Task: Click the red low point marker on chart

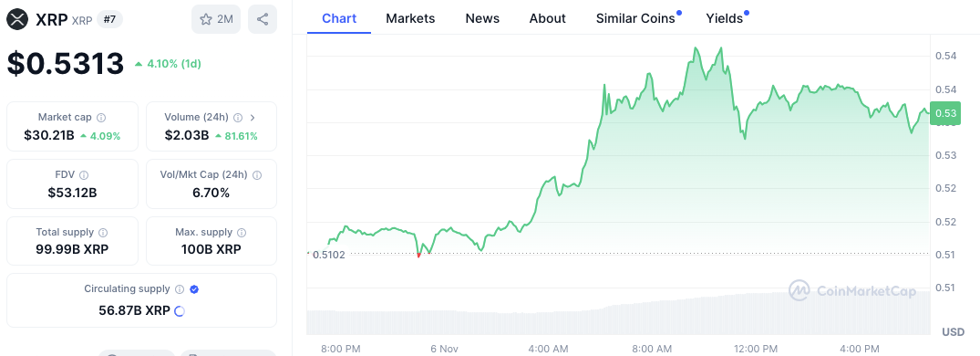Action: [418, 255]
